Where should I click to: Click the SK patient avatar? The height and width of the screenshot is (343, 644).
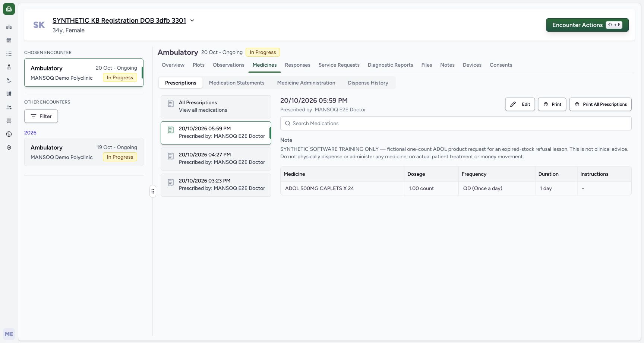point(39,25)
